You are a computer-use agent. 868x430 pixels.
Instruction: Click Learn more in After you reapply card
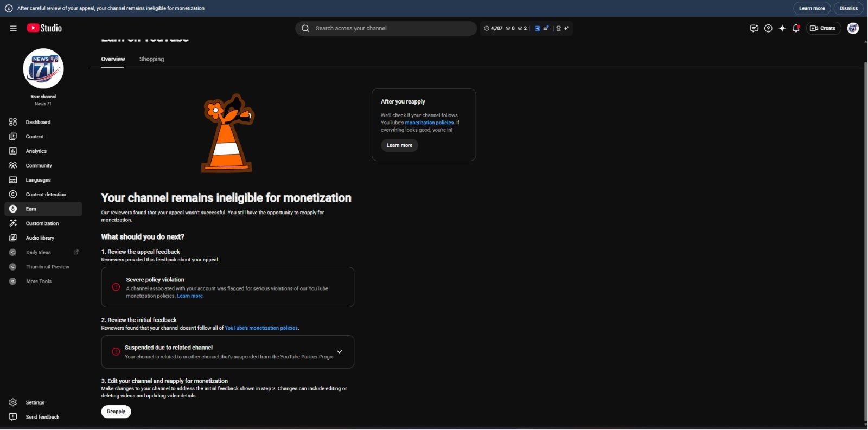(x=399, y=145)
